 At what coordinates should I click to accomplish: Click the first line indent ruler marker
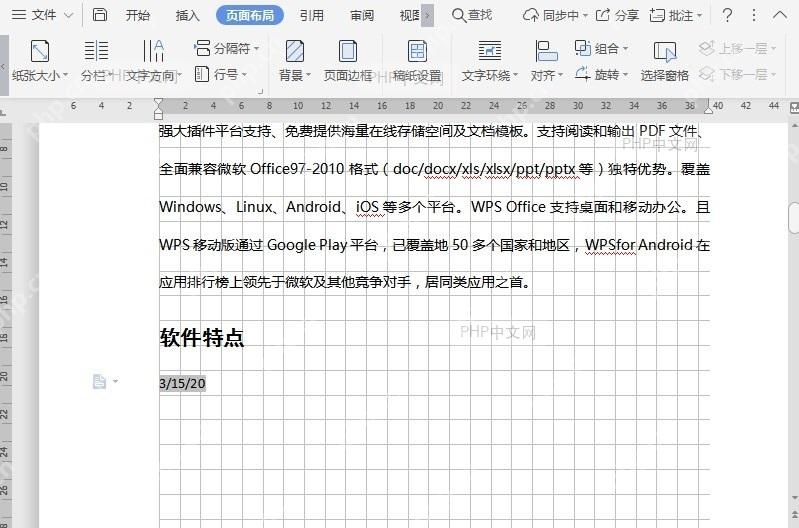tap(158, 102)
